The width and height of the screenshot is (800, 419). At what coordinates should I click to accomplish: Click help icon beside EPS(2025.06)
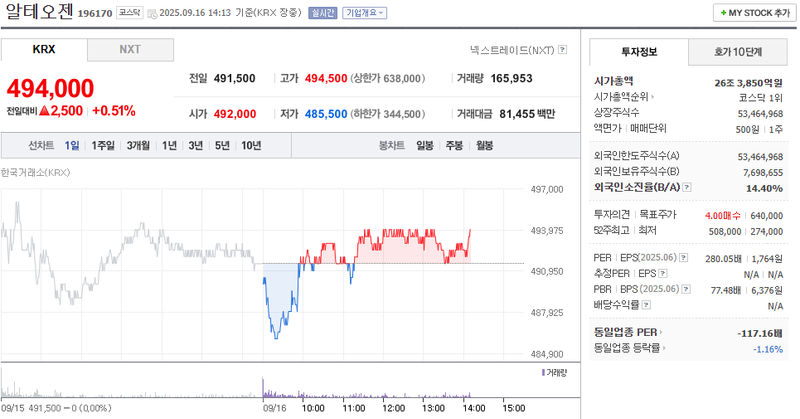click(683, 258)
